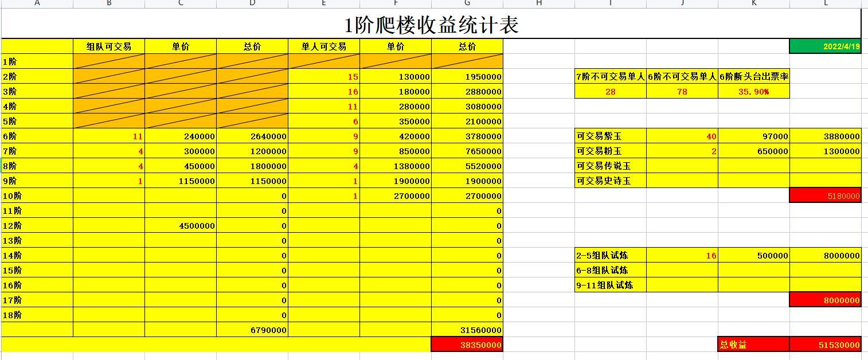This screenshot has height=360, width=868.
Task: Click the 可交易史诗玉 label cell
Action: click(611, 181)
